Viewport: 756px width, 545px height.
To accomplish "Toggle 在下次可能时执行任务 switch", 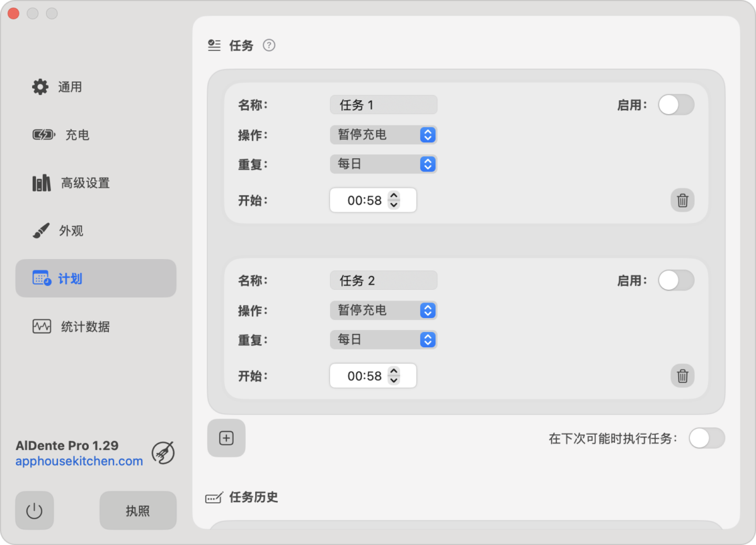I will pos(707,438).
